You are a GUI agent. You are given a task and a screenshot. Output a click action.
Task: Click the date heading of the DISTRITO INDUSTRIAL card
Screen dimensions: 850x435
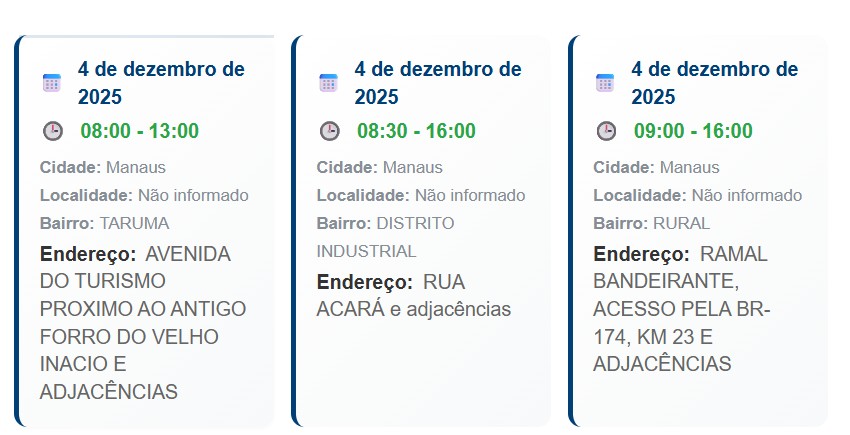point(437,83)
